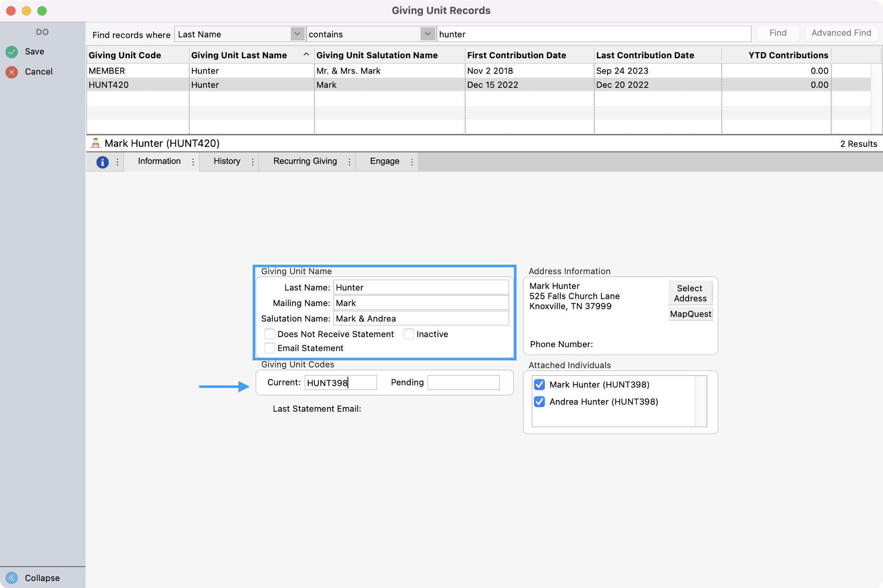Uncheck Andrea Hunter in Attached Individuals
The image size is (883, 588).
(539, 402)
